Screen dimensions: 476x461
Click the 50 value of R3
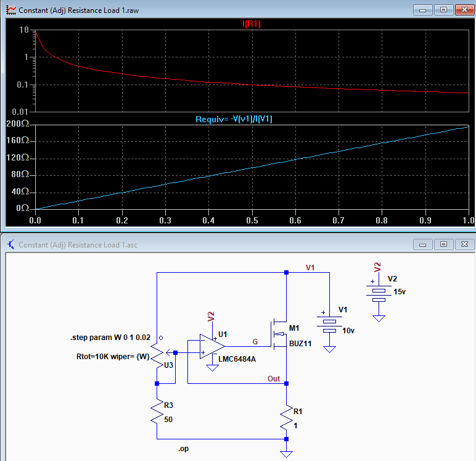click(x=168, y=420)
